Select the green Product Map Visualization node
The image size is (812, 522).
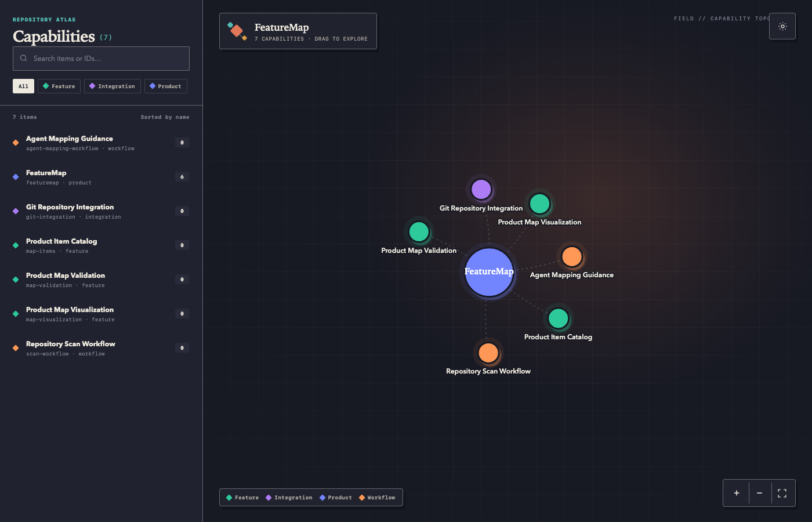[x=540, y=204]
